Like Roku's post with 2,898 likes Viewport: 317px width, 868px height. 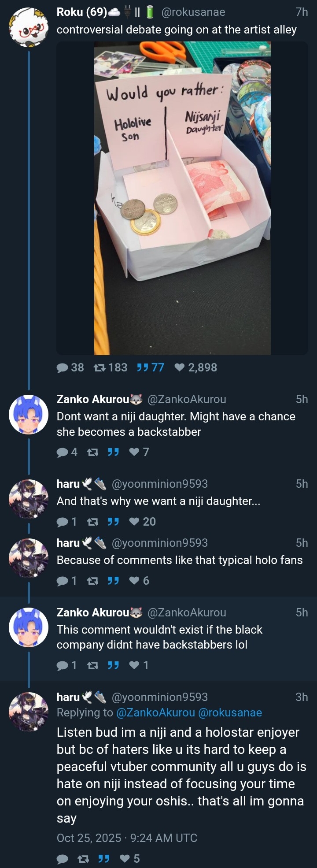[180, 367]
